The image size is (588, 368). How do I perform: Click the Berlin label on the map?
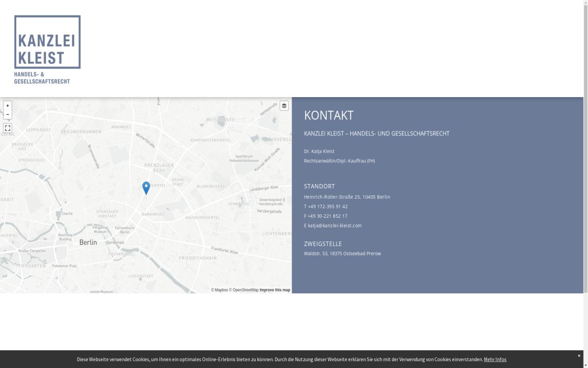(x=88, y=242)
